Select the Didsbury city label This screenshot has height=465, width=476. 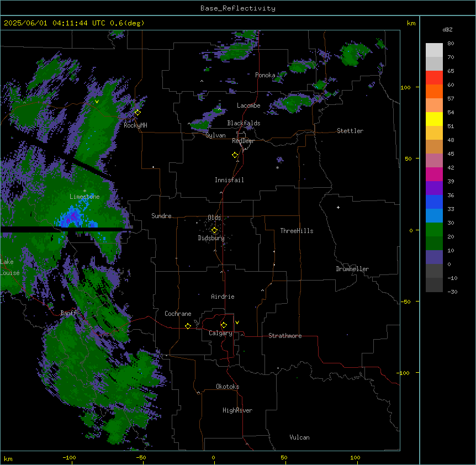tap(211, 238)
